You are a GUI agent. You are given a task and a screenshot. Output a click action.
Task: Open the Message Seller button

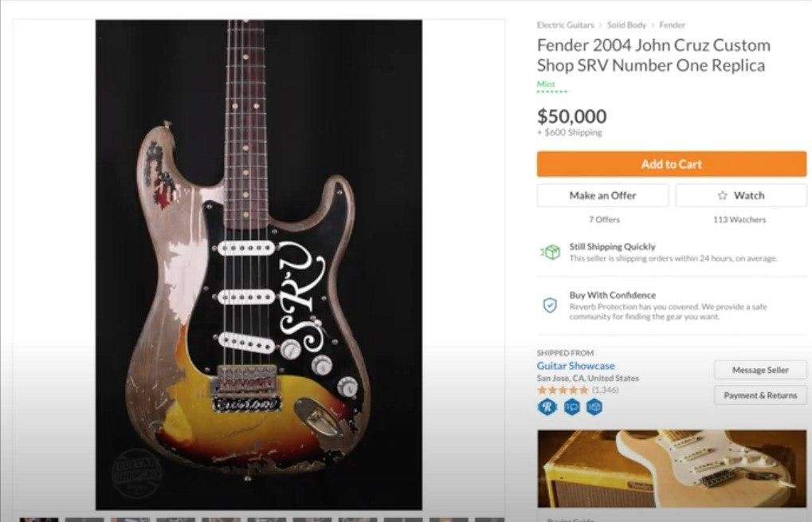pos(760,370)
